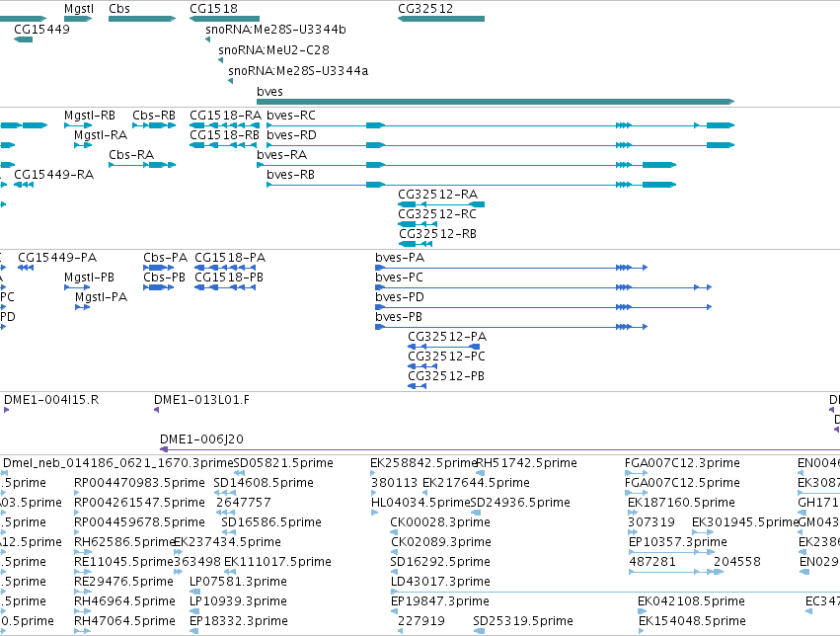Click EST CK00028.3prime
This screenshot has width=840, height=636.
[x=394, y=532]
